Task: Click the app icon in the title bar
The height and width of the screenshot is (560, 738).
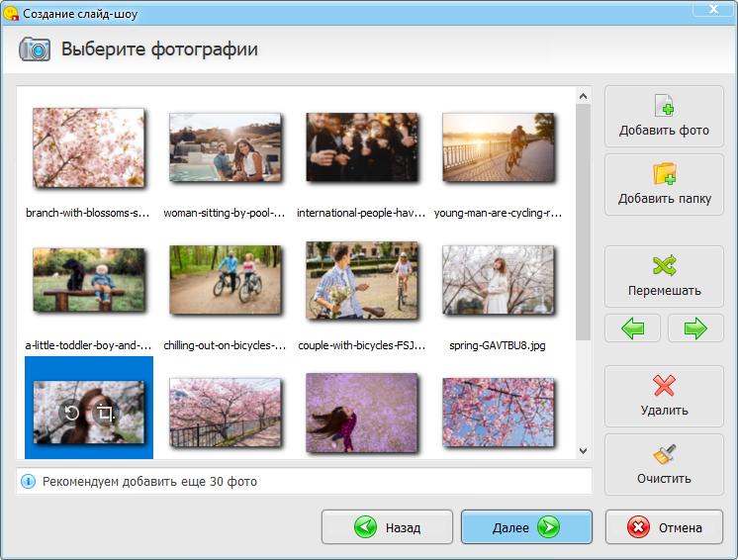Action: (10, 13)
